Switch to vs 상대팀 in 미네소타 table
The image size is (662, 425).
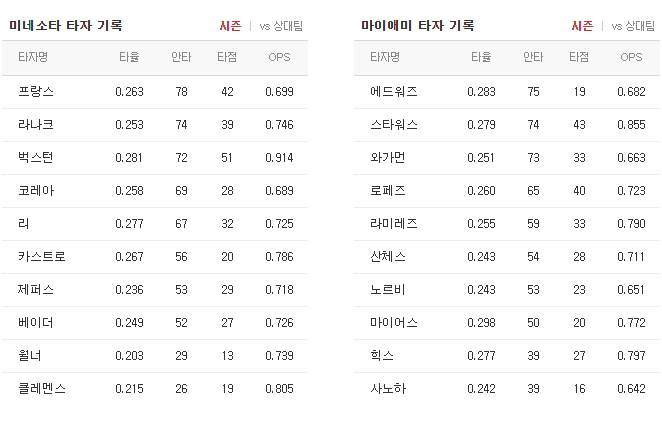pos(281,26)
